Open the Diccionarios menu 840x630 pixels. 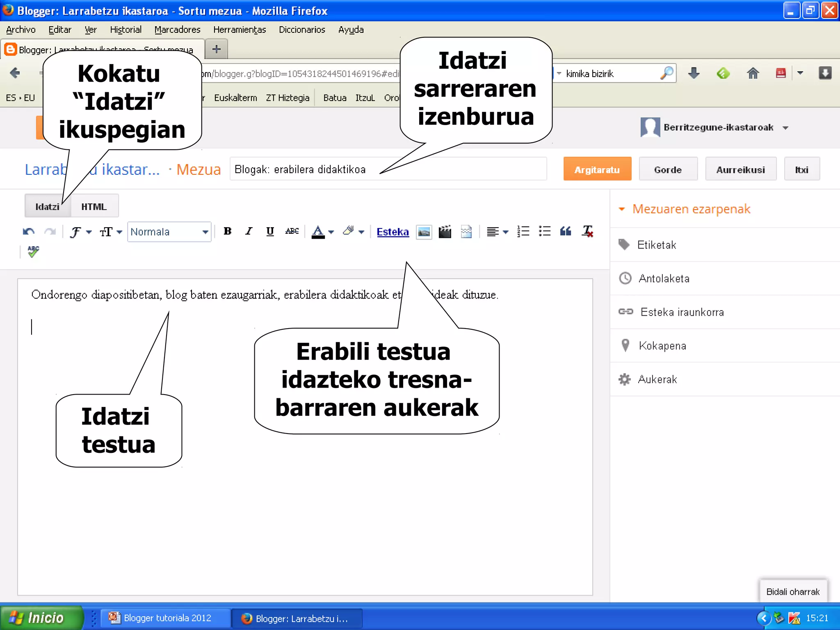[x=302, y=30]
